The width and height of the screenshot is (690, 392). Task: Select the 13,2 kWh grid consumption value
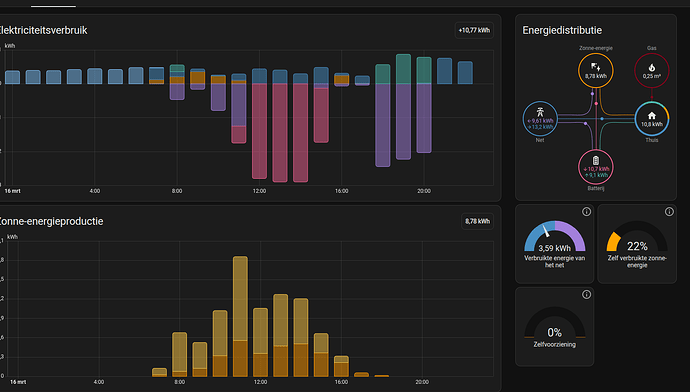click(540, 127)
